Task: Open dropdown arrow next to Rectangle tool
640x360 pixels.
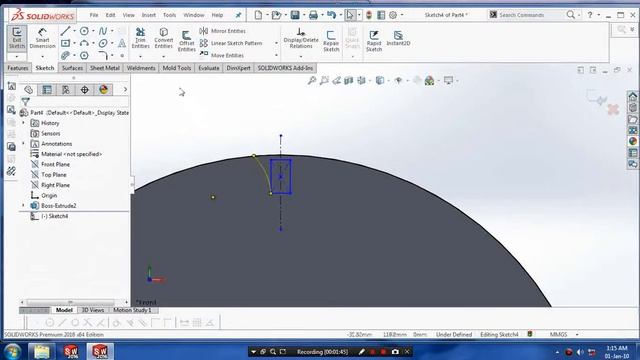Action: (x=74, y=43)
